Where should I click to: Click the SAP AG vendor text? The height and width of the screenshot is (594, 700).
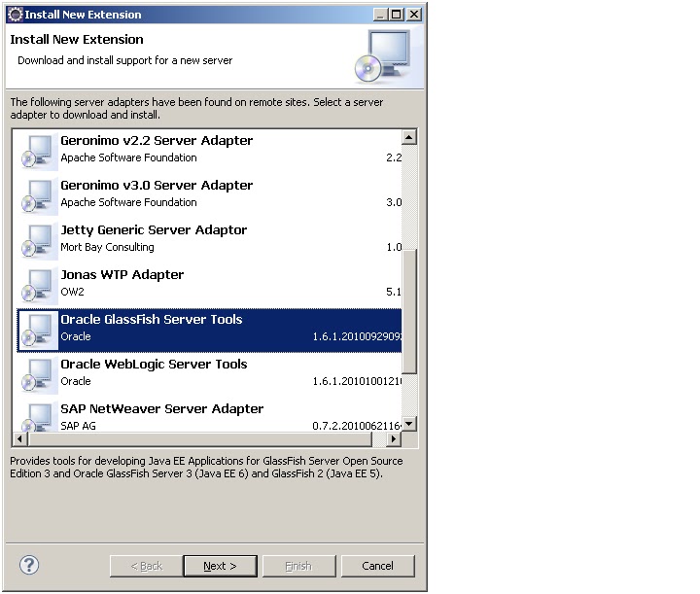click(x=78, y=426)
